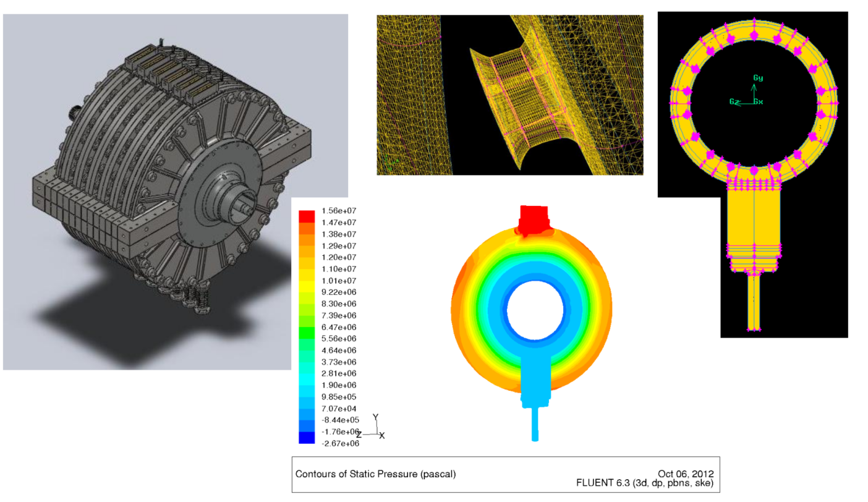Pick the bright green swatch beside 5.56e+06
The image size is (868, 502).
tap(307, 333)
